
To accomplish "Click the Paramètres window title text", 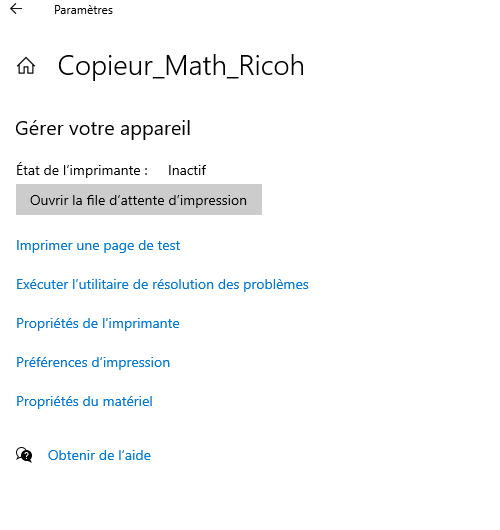I will [x=84, y=10].
